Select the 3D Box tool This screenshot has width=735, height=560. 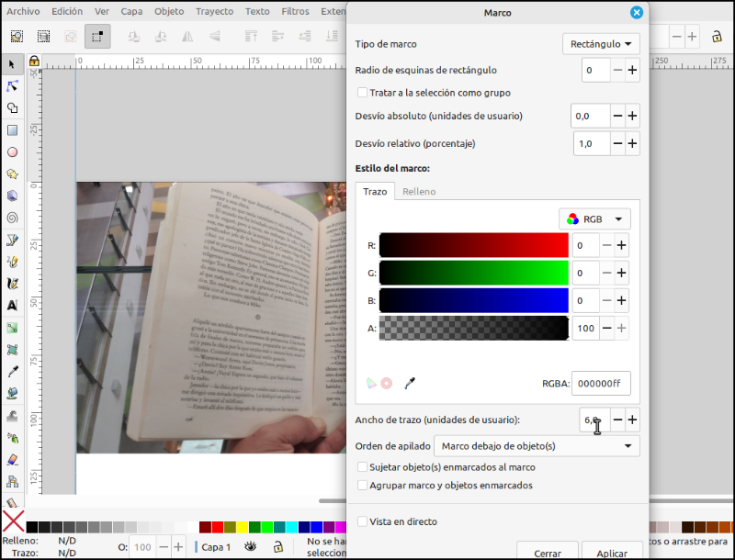(x=12, y=196)
